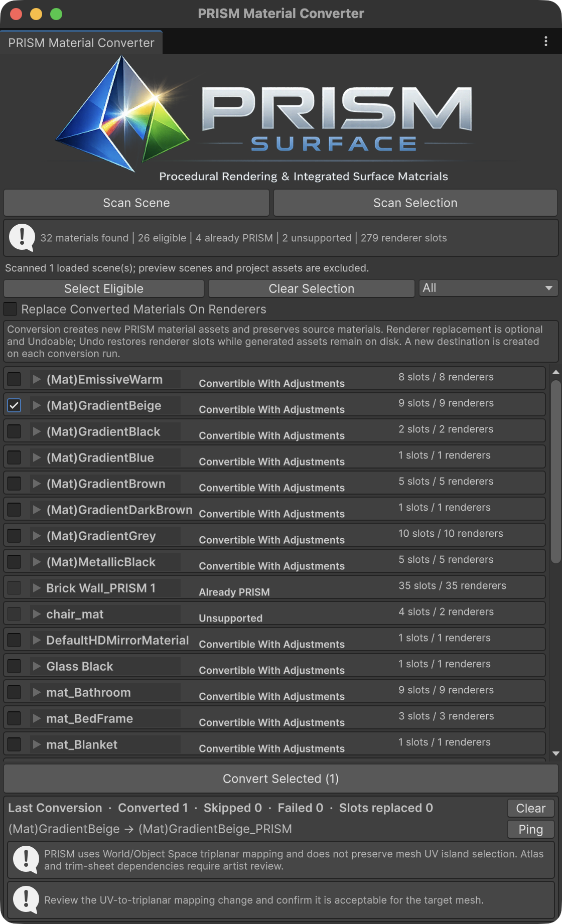Check the Glass Black checkbox

point(14,666)
